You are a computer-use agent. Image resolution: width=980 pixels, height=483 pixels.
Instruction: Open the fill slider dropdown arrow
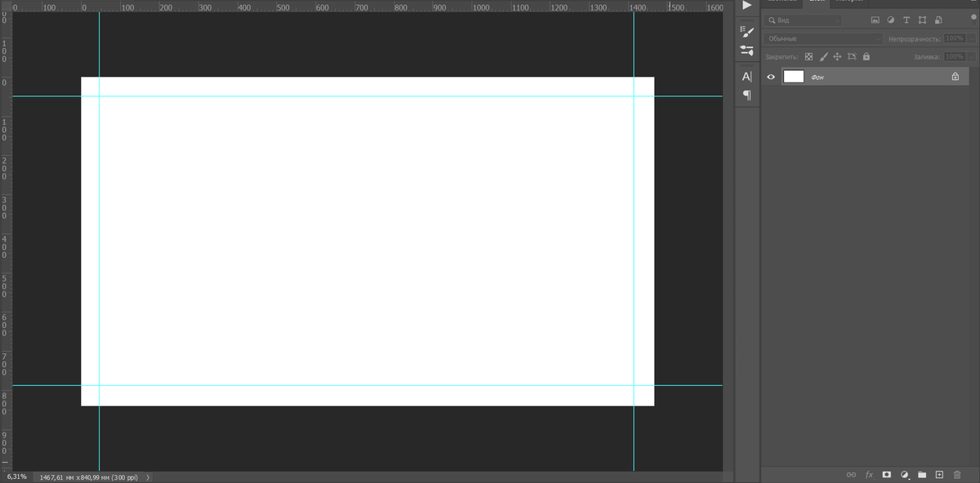pos(969,56)
